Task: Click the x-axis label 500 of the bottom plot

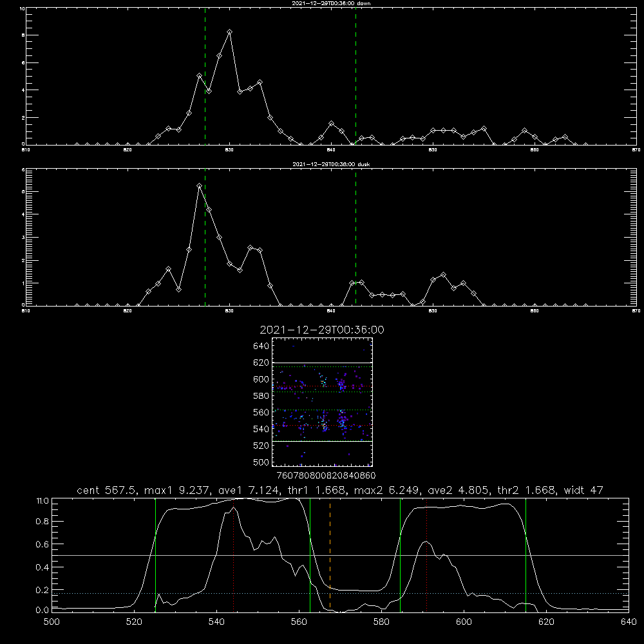Action: pos(52,622)
